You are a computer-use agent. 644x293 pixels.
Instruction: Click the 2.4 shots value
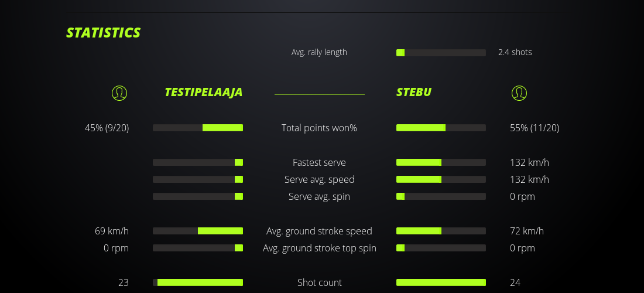pos(515,52)
